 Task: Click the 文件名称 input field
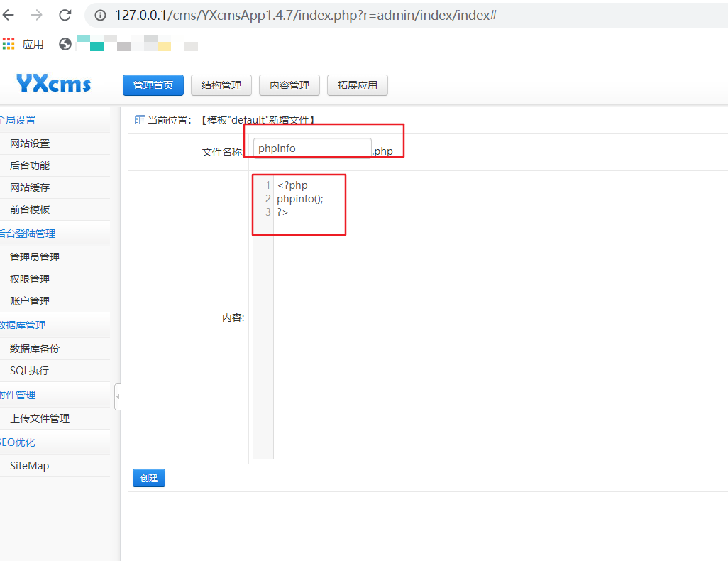[312, 148]
